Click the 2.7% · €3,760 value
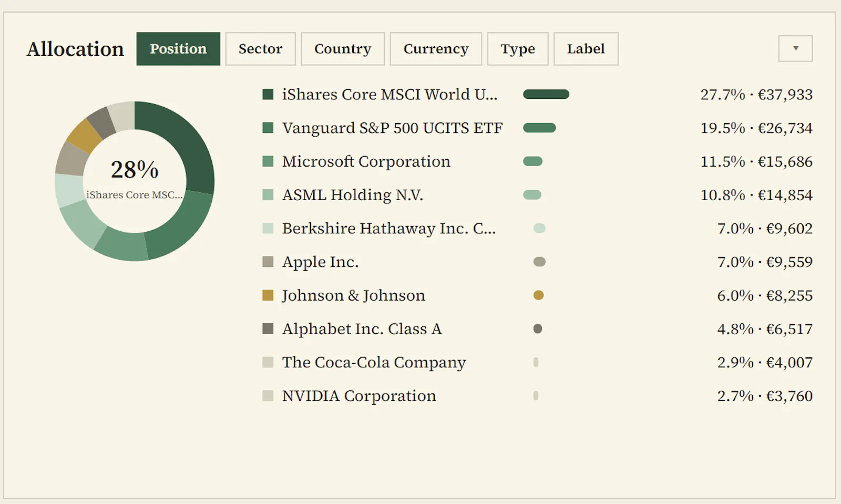 click(765, 396)
